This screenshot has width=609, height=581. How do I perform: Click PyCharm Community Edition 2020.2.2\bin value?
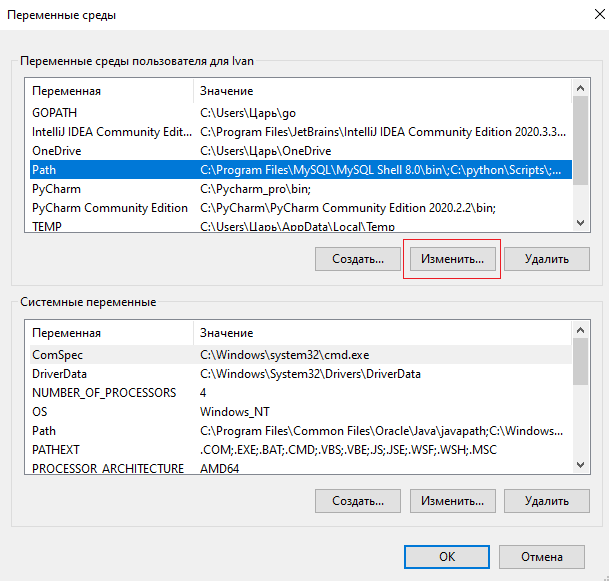coord(348,208)
